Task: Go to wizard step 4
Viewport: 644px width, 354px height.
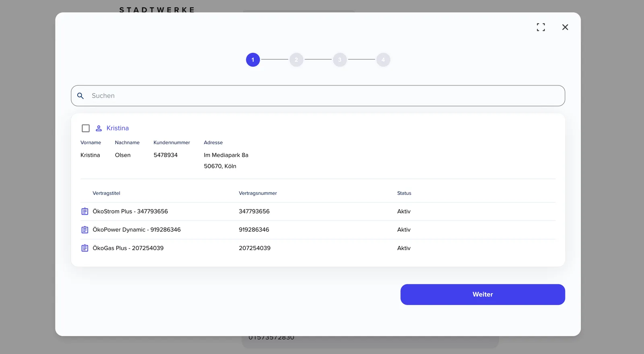Action: (383, 60)
